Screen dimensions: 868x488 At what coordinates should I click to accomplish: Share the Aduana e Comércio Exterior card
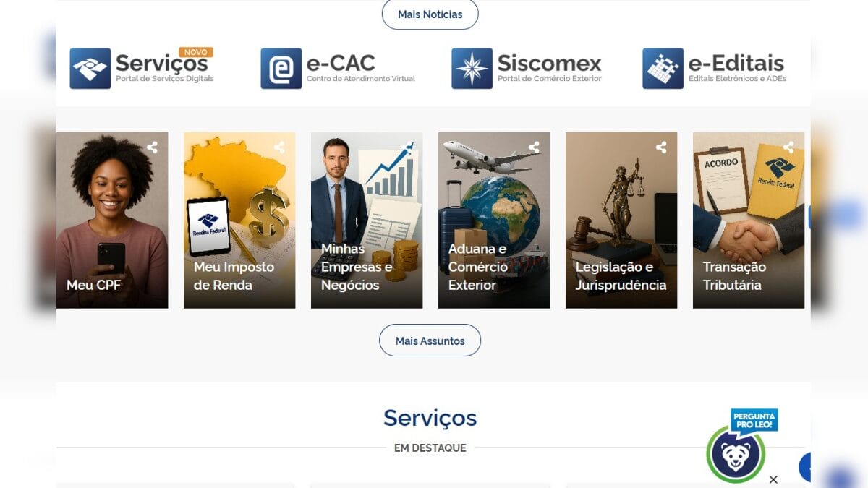tap(534, 147)
